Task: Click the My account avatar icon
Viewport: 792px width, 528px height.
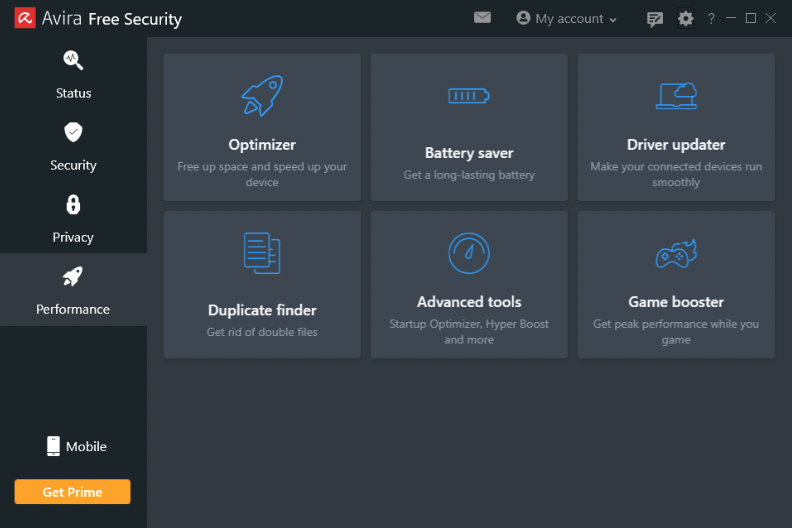Action: [523, 18]
